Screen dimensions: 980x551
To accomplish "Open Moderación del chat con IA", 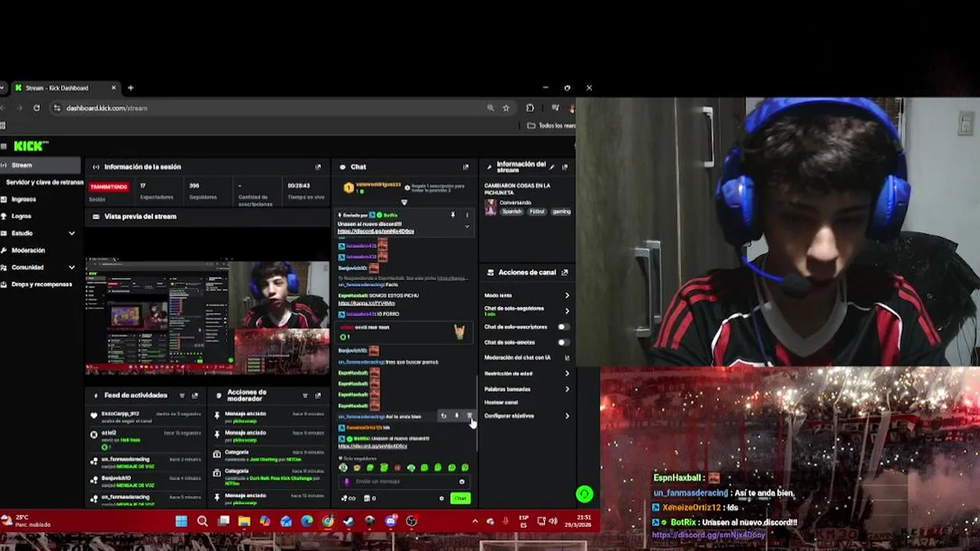I will coord(527,357).
